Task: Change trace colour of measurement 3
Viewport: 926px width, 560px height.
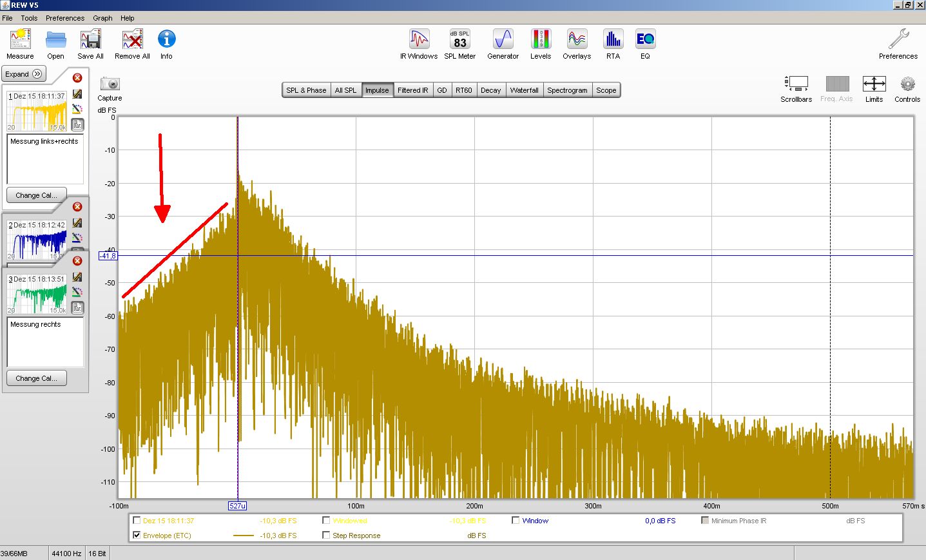Action: [x=77, y=292]
